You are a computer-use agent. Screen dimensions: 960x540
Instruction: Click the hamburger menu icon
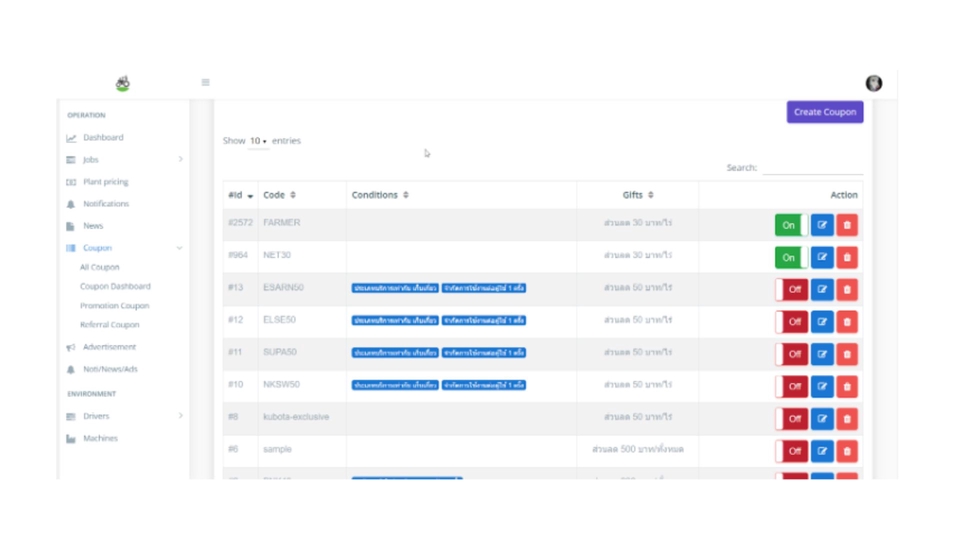(x=205, y=82)
